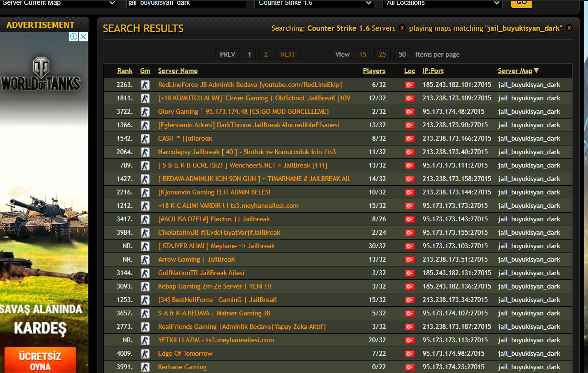The width and height of the screenshot is (588, 373).
Task: Click the Turkey flag in the TIMARHANE row
Action: point(409,179)
